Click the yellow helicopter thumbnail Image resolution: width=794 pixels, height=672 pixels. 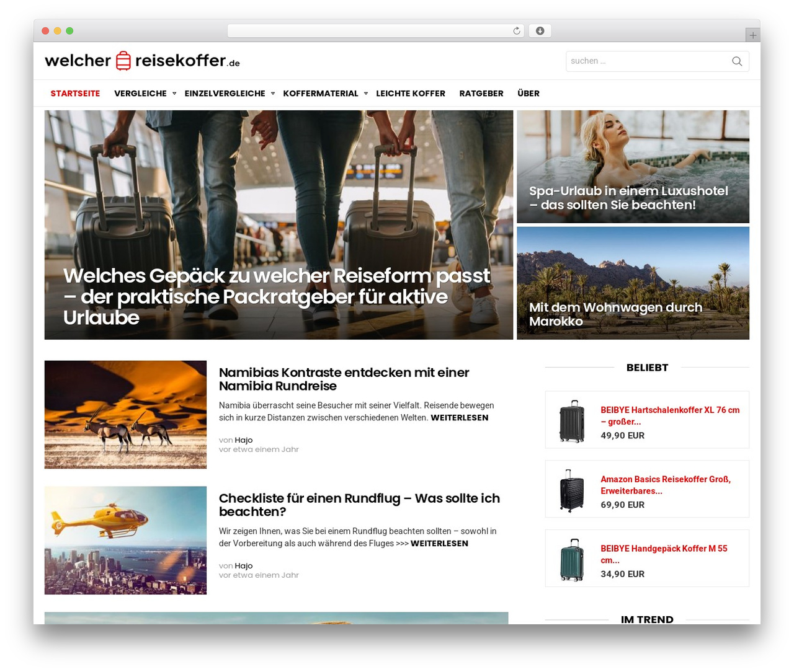coord(125,541)
